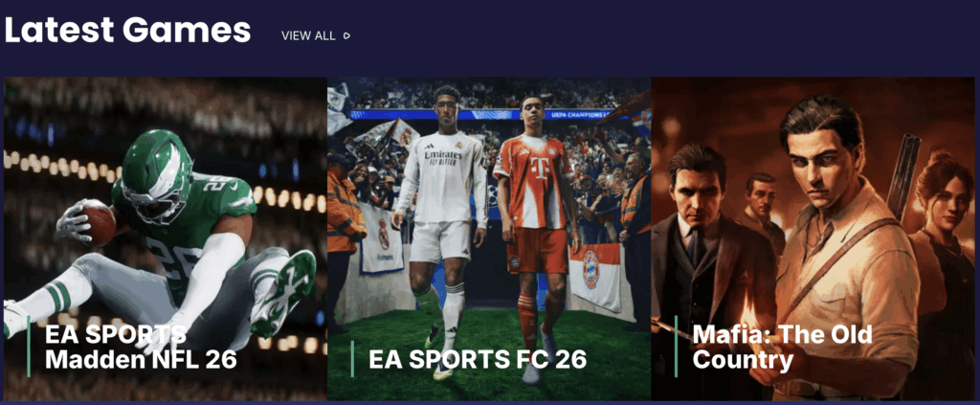Viewport: 980px width, 405px height.
Task: Open the EA SPORTS Madden NFL 26 title
Action: click(x=141, y=347)
